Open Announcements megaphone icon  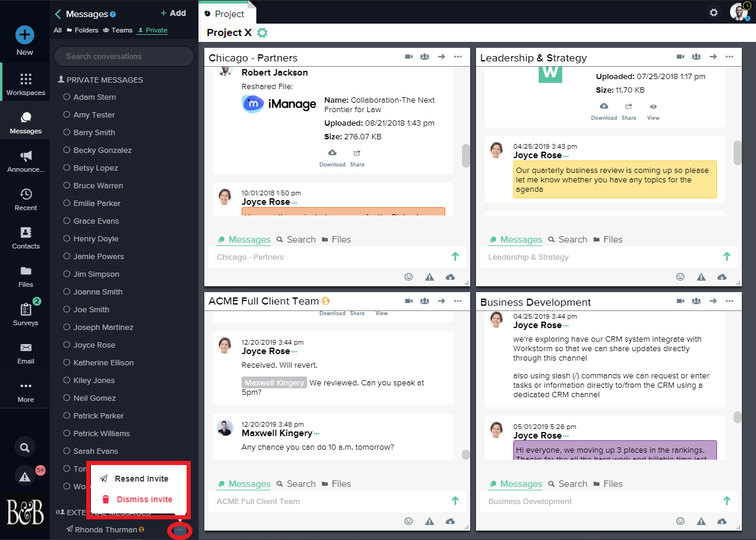[x=25, y=156]
